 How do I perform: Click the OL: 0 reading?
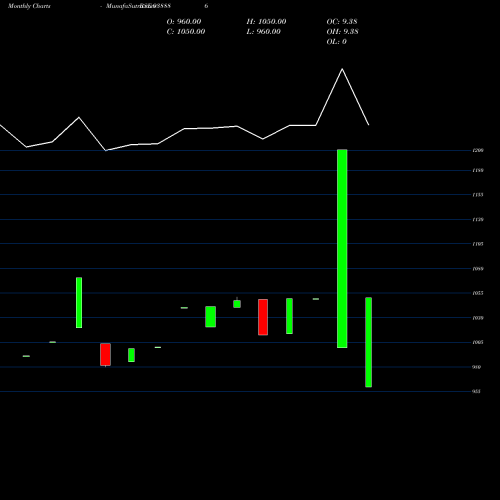click(336, 42)
